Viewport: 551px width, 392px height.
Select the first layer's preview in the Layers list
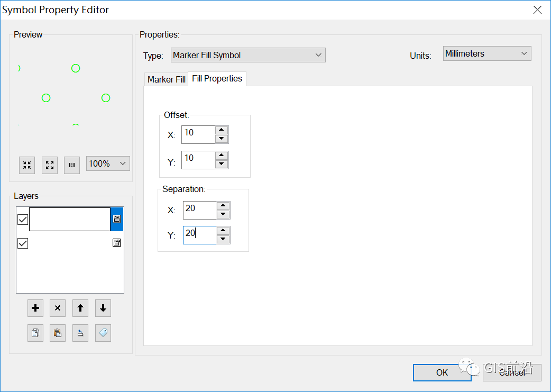point(70,219)
